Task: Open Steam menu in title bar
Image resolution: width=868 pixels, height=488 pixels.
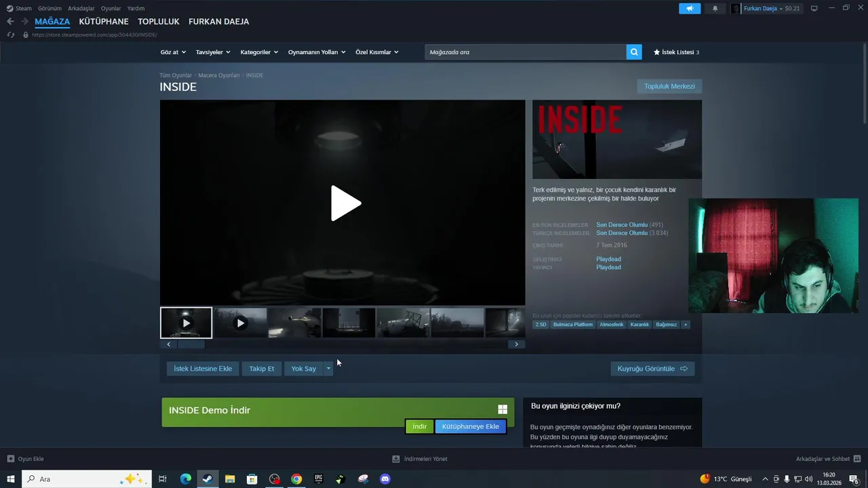Action: [19, 8]
